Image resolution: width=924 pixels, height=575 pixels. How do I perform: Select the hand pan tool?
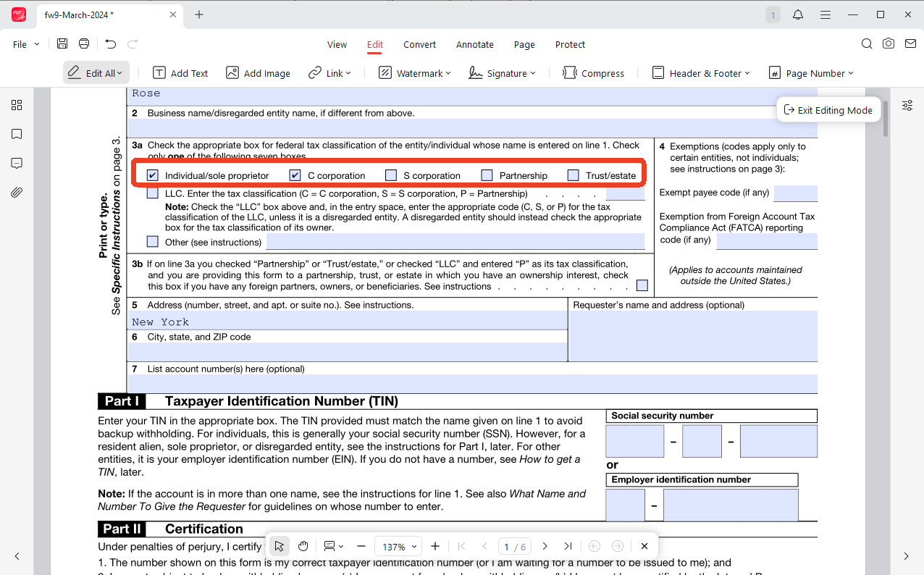(303, 546)
